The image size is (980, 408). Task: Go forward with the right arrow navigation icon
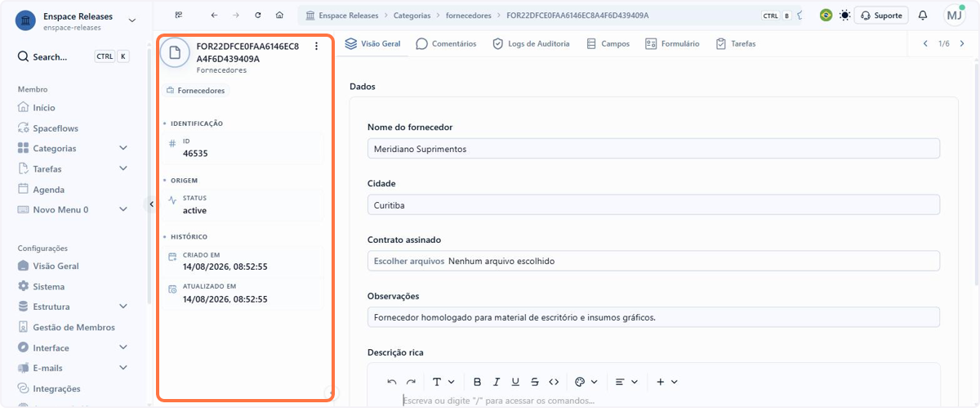pyautogui.click(x=236, y=16)
